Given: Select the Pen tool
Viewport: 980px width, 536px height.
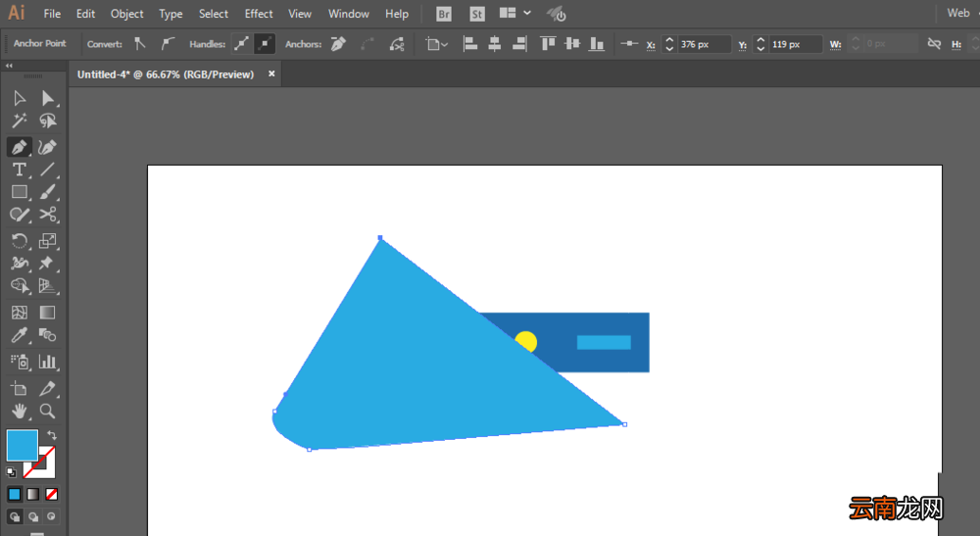Looking at the screenshot, I should [20, 147].
